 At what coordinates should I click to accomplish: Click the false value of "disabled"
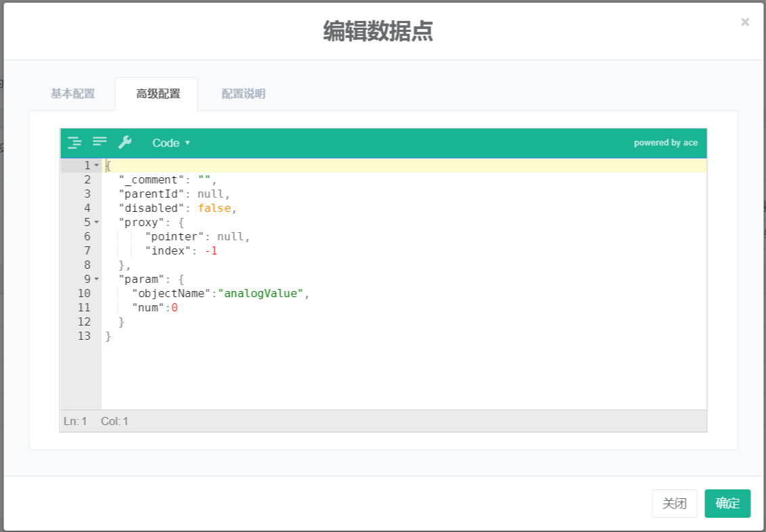pos(215,208)
